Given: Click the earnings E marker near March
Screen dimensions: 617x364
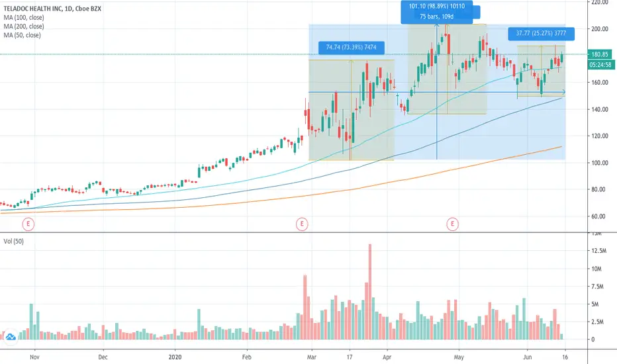Looking at the screenshot, I should [302, 224].
